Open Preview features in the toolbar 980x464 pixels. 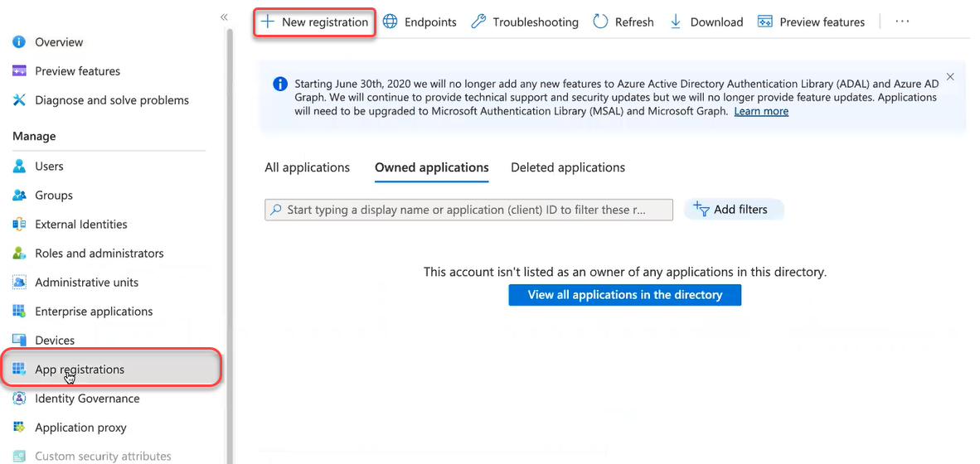(811, 22)
